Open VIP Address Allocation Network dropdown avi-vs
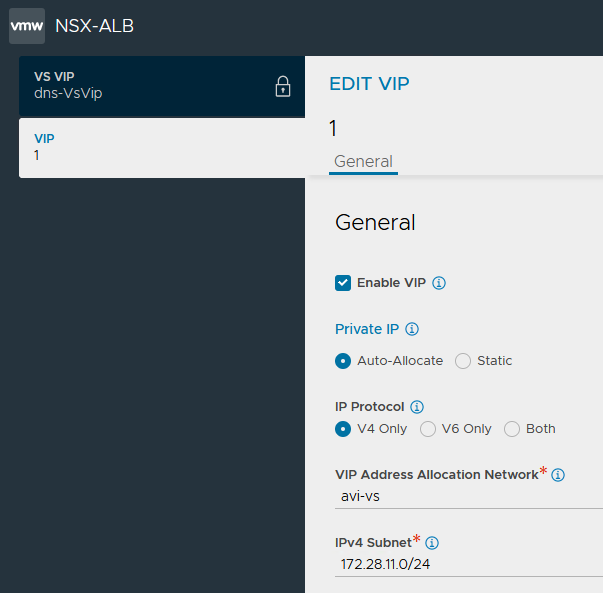603x593 pixels. point(469,497)
